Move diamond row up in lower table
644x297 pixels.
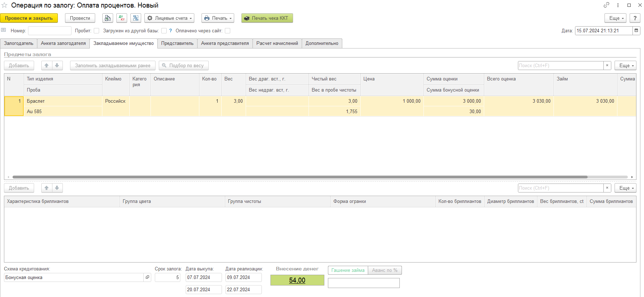pos(47,188)
